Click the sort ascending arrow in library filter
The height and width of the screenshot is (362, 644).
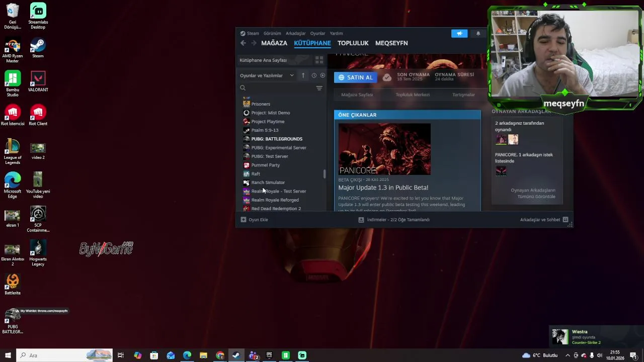(x=303, y=75)
